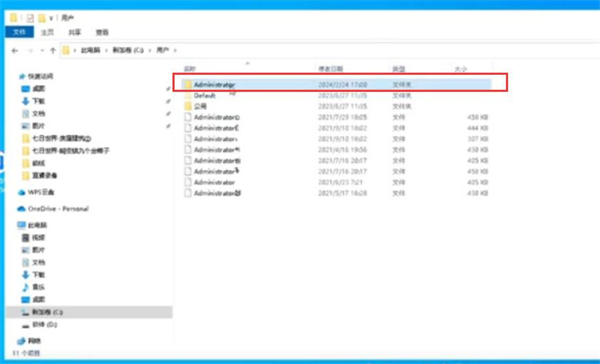This screenshot has height=364, width=600.
Task: Click the Administrator folder's yellow folder icon
Action: [x=188, y=84]
